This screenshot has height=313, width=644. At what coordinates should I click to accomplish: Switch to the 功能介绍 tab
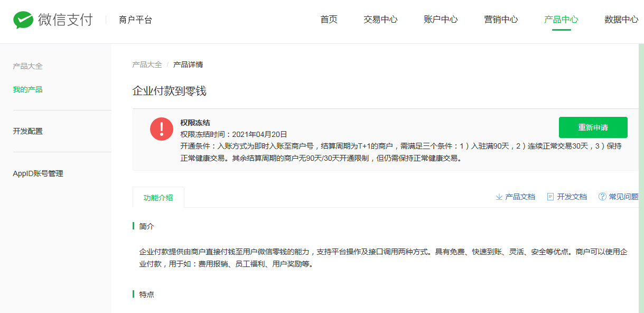tap(158, 198)
